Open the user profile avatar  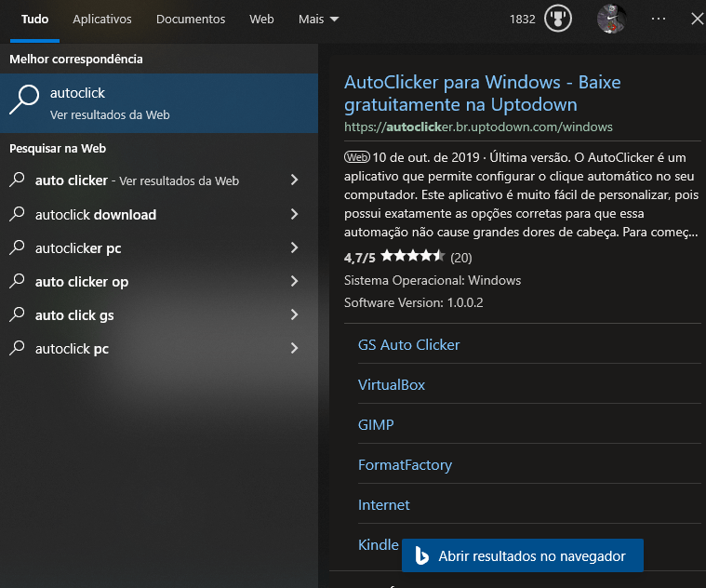[611, 19]
